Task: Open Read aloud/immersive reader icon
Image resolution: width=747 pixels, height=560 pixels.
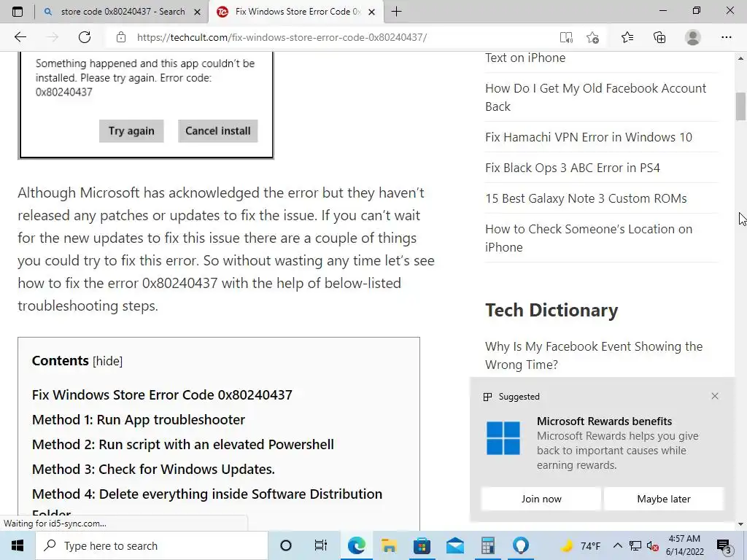Action: [x=566, y=37]
